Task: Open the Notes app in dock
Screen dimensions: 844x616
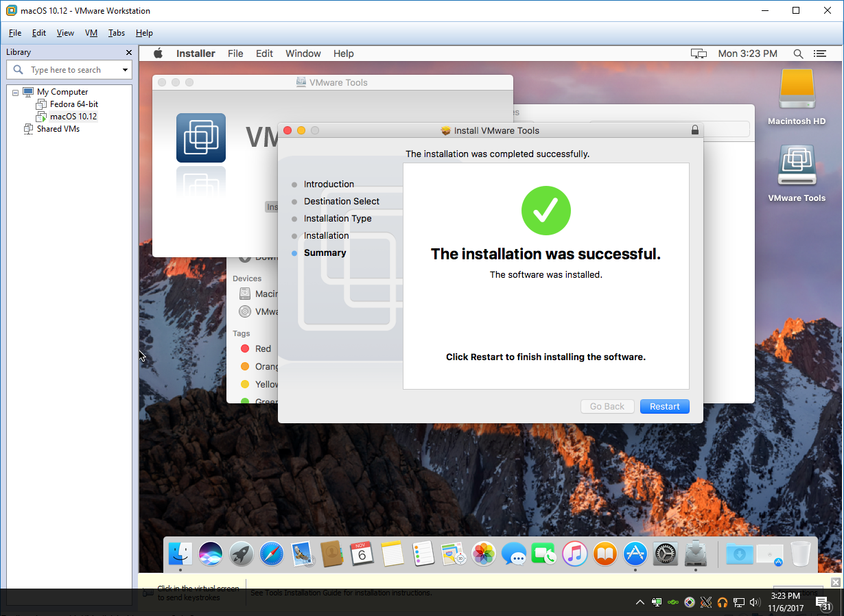Action: tap(392, 553)
